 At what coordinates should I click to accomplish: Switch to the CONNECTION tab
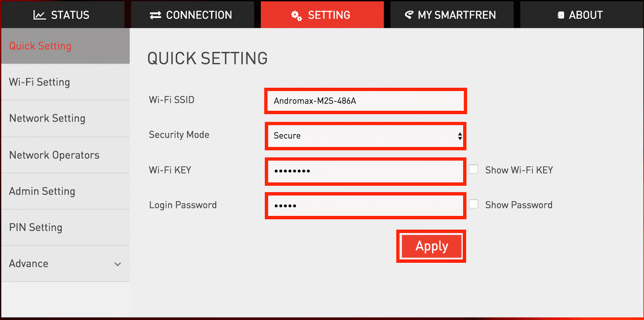coord(192,15)
